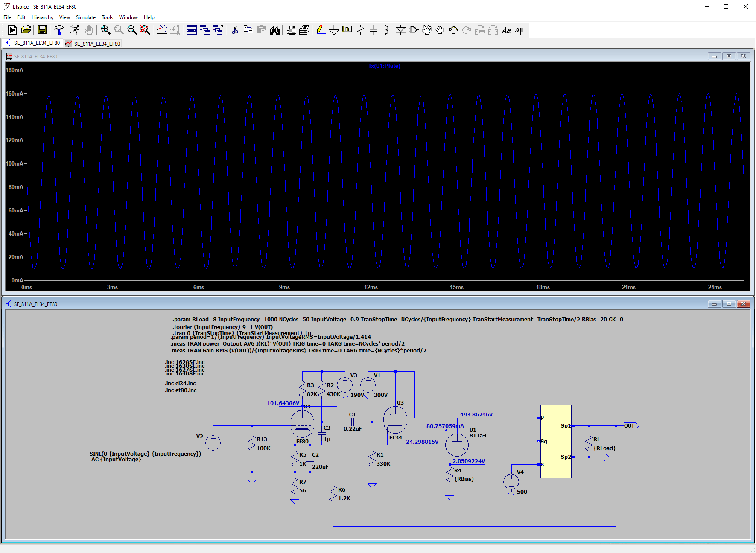The height and width of the screenshot is (553, 756).
Task: Open the Tools menu
Action: [107, 17]
